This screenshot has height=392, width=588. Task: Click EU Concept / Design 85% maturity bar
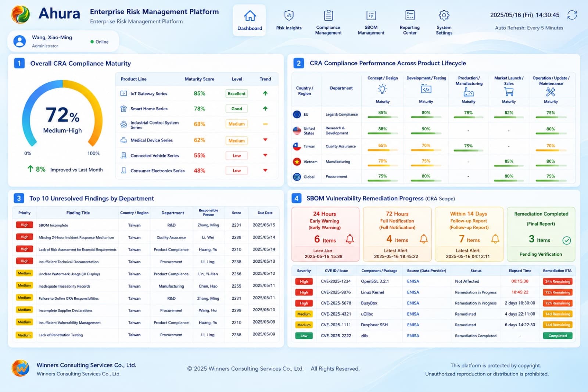pos(383,117)
